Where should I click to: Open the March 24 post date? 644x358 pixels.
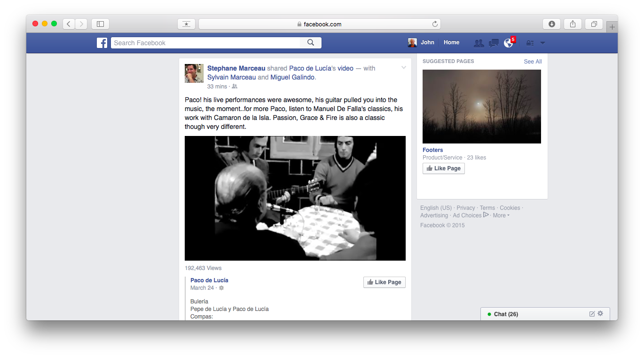pos(202,288)
